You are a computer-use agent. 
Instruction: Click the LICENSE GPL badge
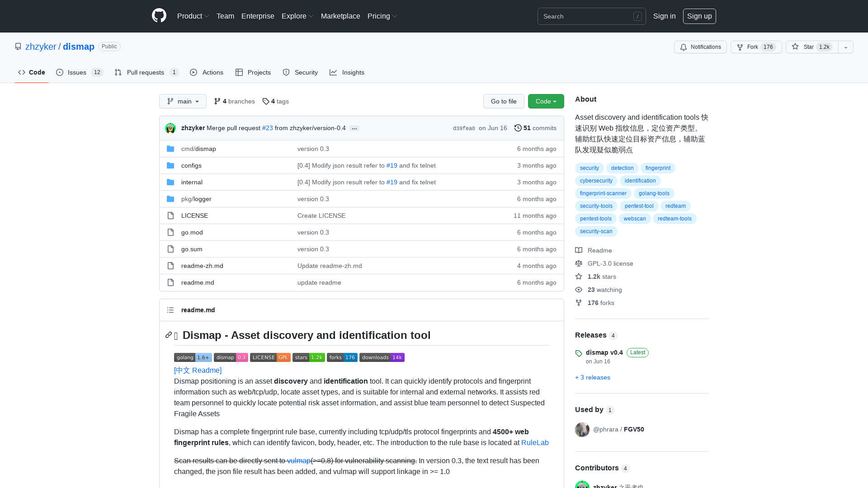pos(270,357)
